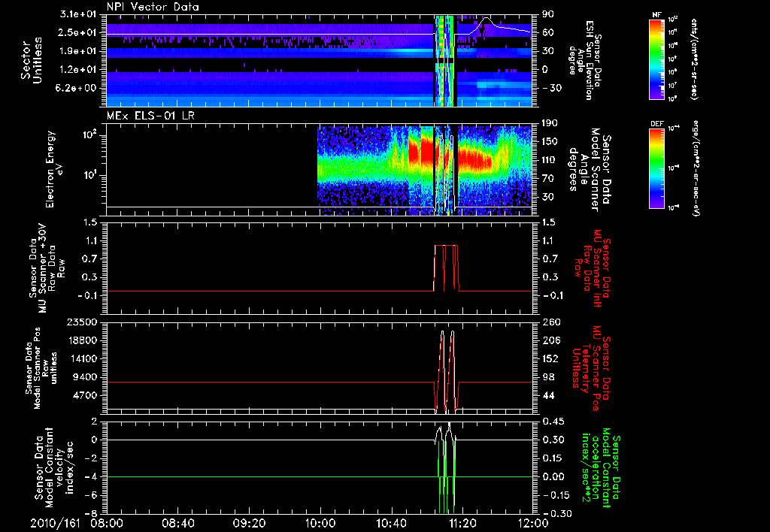Click the white scanner position peak
The height and width of the screenshot is (532, 770).
click(x=442, y=332)
